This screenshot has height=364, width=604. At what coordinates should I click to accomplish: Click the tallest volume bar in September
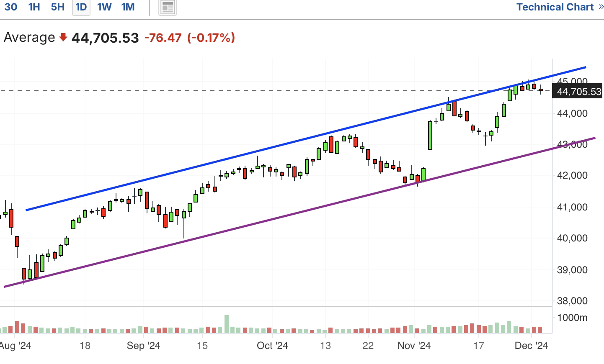(227, 324)
